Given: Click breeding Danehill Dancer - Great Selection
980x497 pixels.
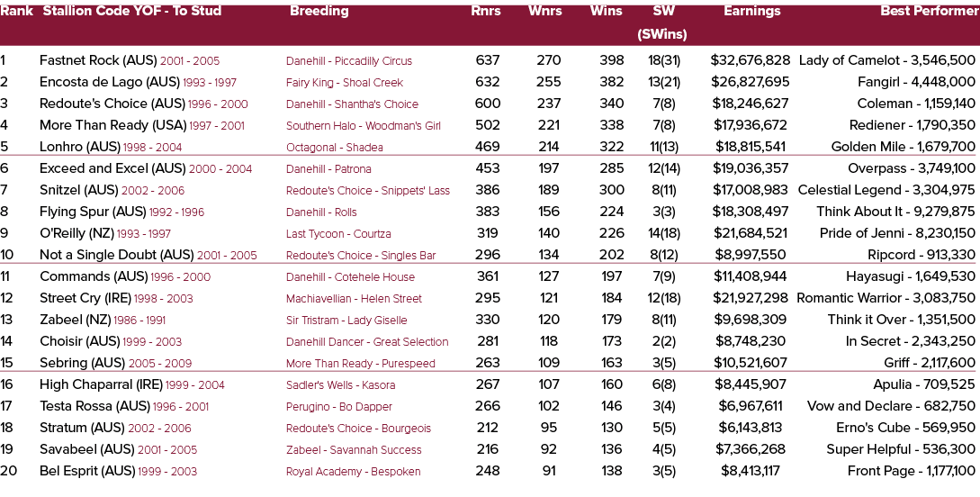Looking at the screenshot, I should [x=367, y=342].
